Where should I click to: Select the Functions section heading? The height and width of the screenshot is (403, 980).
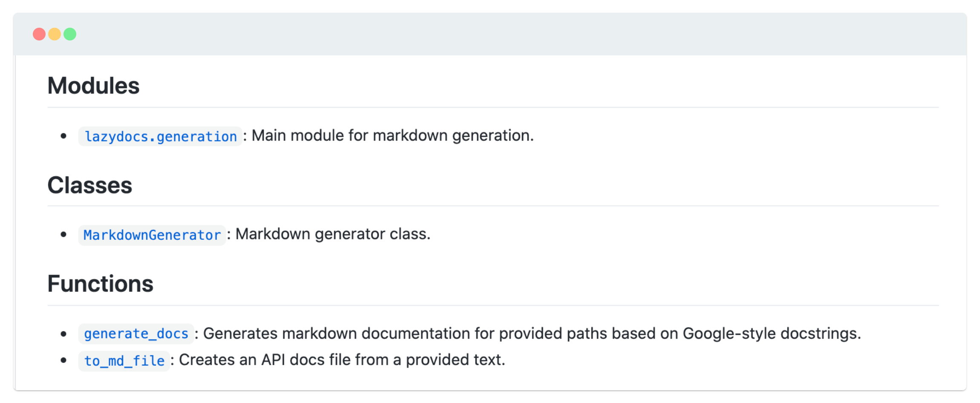click(100, 284)
